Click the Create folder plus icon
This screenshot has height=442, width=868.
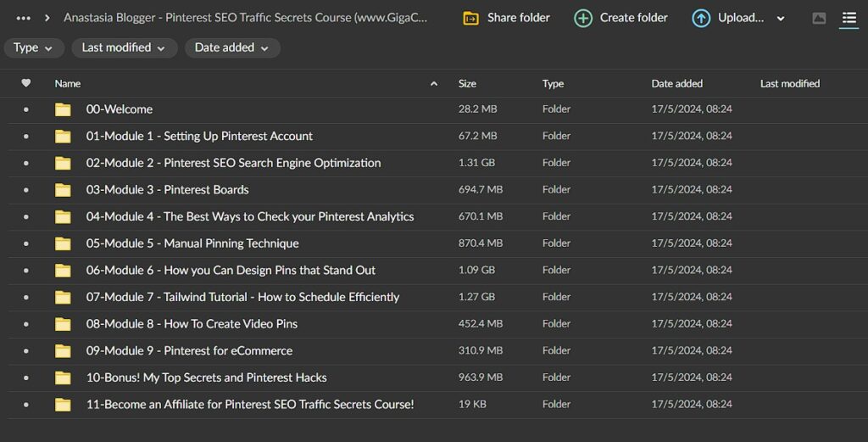point(583,19)
